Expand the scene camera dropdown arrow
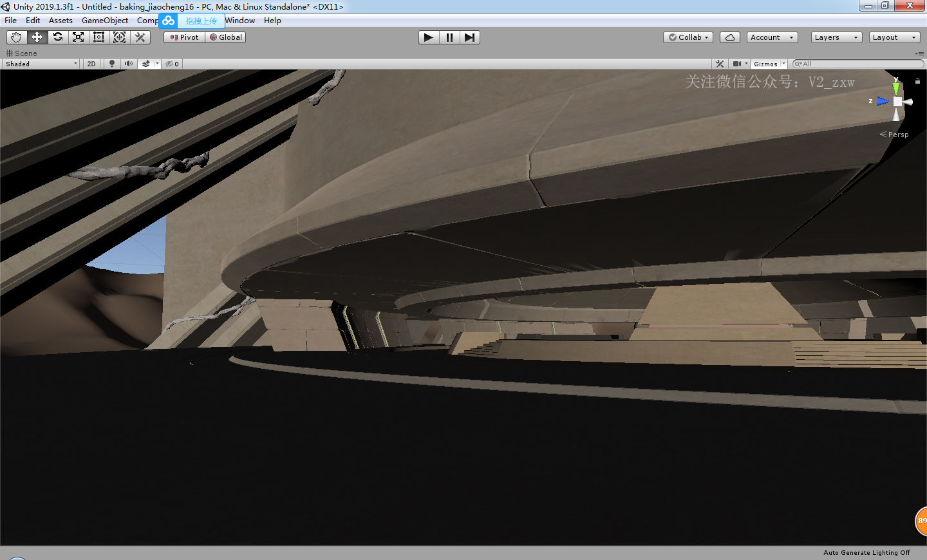 pyautogui.click(x=747, y=64)
